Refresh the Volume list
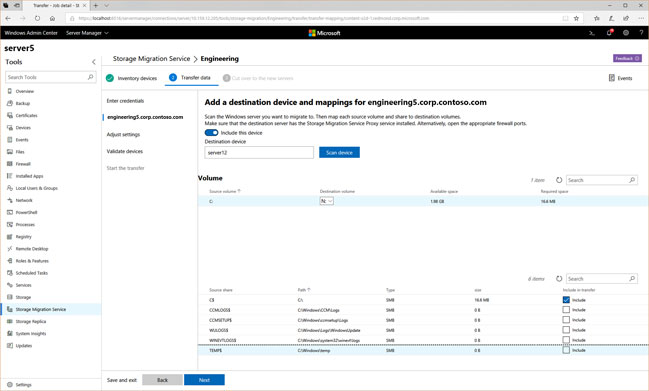Image resolution: width=649 pixels, height=391 pixels. (559, 180)
